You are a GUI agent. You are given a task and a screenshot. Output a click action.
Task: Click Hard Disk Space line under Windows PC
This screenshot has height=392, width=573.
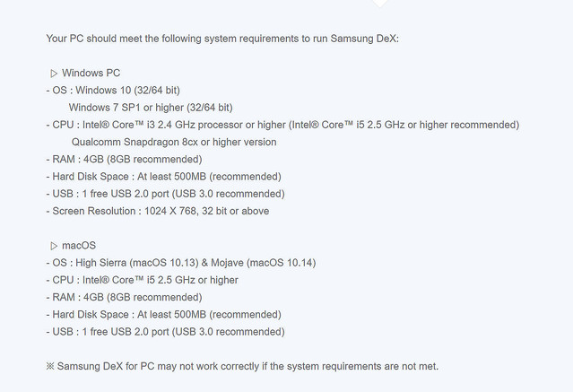[163, 177]
